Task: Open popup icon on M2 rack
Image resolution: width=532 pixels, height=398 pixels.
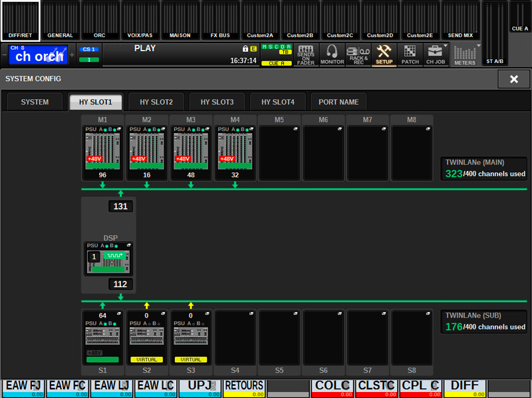Action: coord(163,129)
